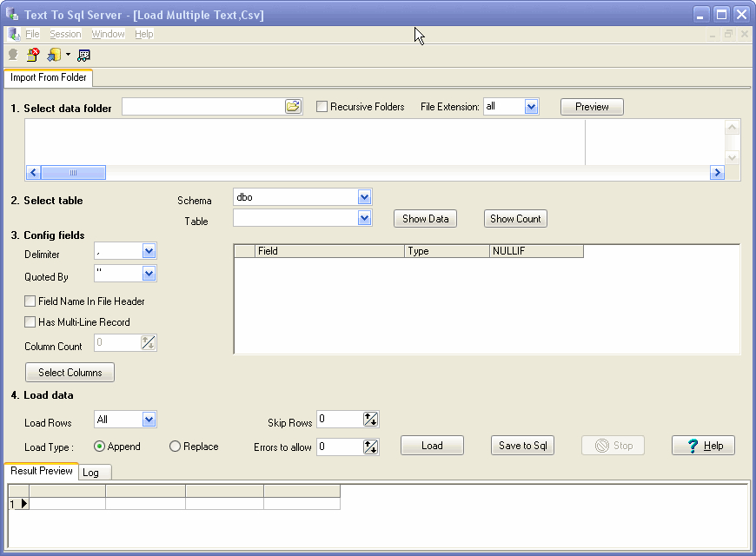
Task: Enable Recursive Folders checkbox
Action: pos(322,107)
